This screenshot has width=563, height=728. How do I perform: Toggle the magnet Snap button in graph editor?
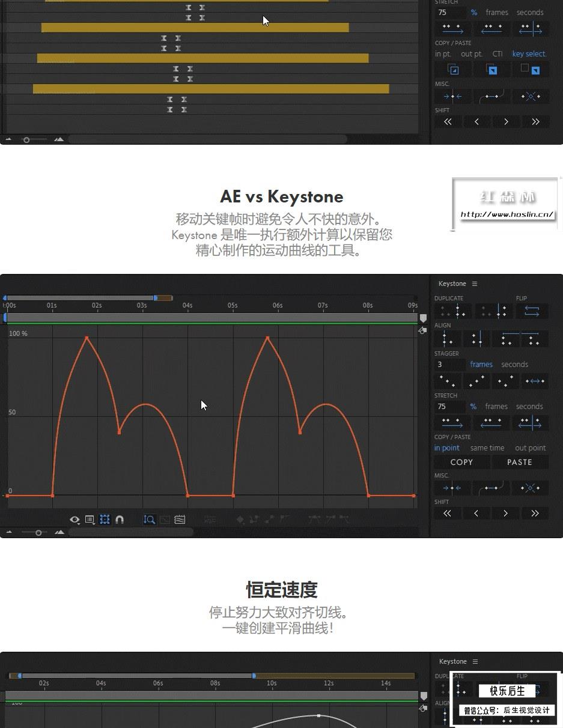click(120, 520)
